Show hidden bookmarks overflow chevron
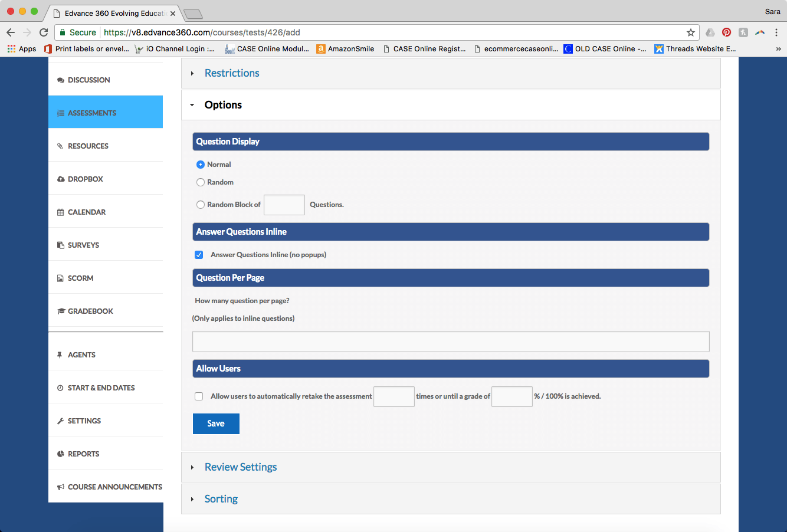This screenshot has width=787, height=532. 778,49
